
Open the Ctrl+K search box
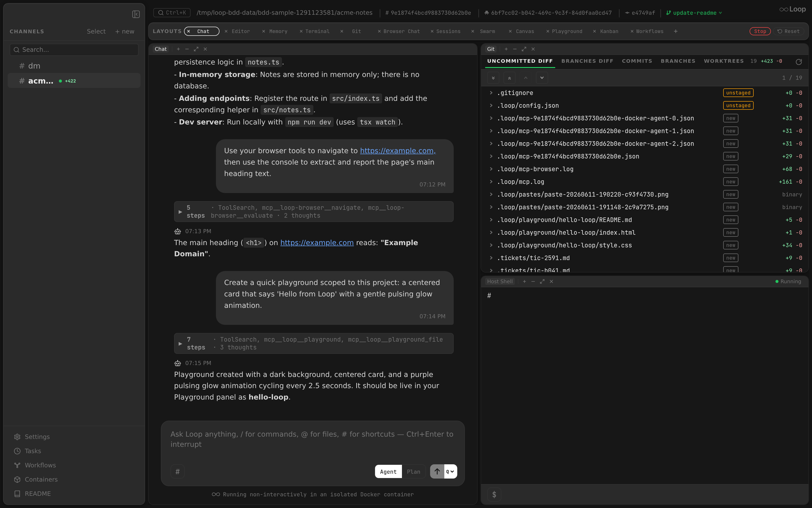tap(172, 13)
